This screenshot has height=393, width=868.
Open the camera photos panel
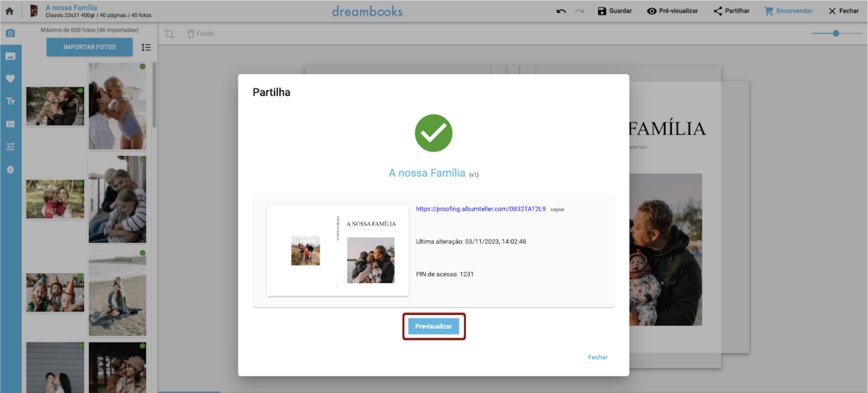10,33
